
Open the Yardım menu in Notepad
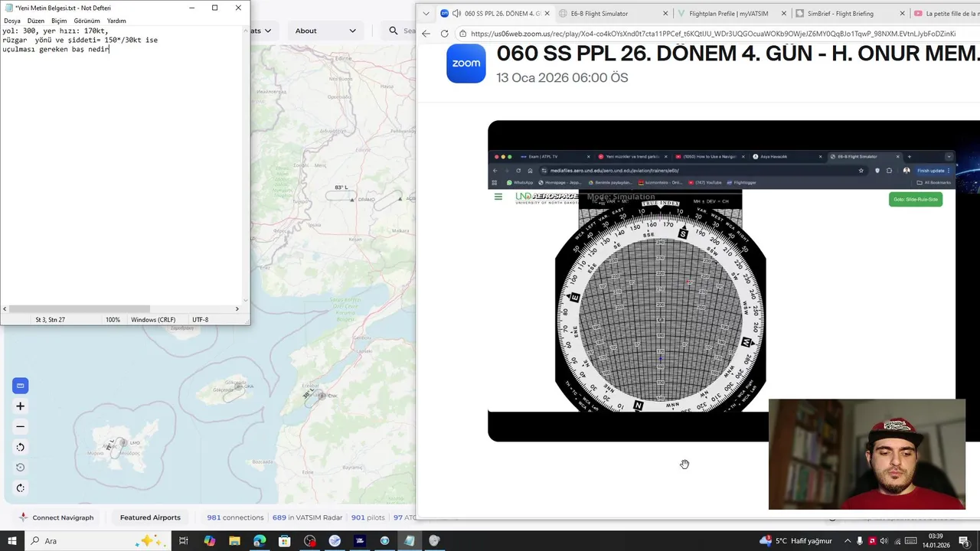tap(116, 21)
